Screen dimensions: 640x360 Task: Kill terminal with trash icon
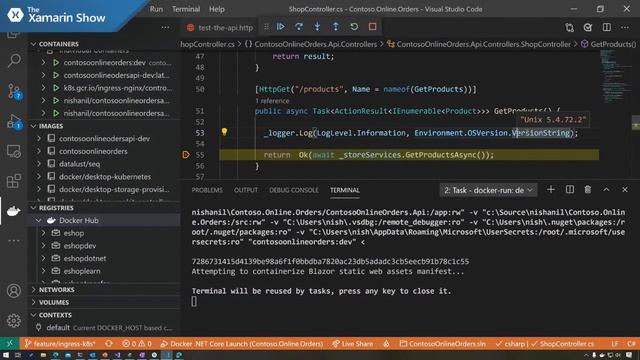coord(588,189)
